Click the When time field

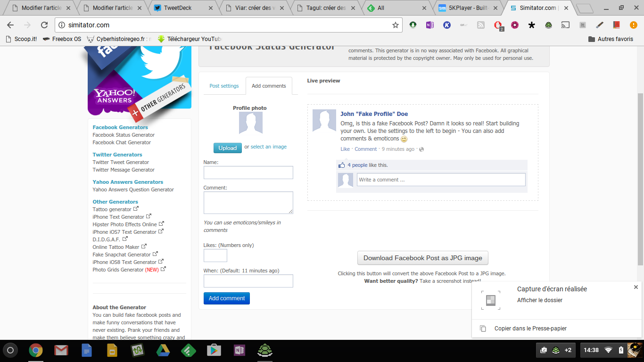248,281
